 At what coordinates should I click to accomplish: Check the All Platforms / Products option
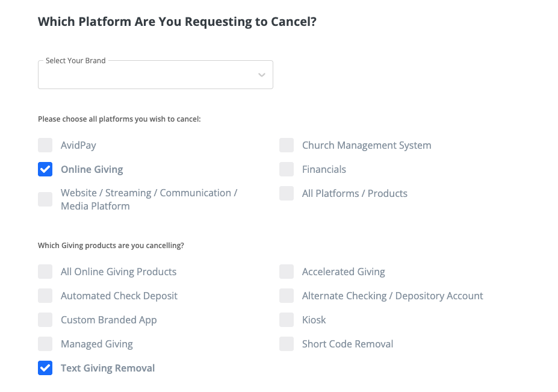(x=287, y=193)
